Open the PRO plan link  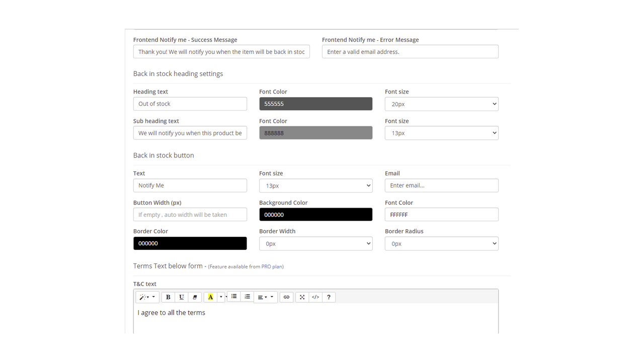pos(272,266)
